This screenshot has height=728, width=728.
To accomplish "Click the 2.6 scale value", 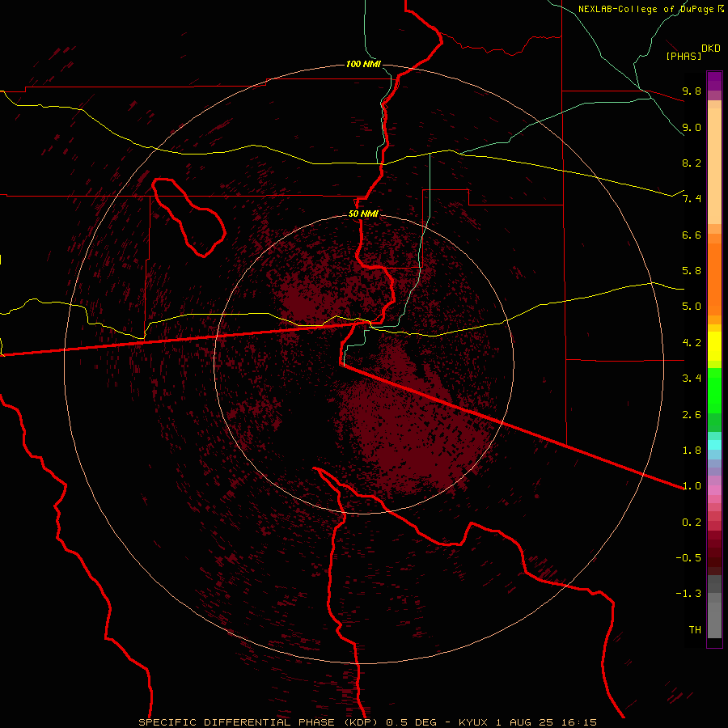I will (x=692, y=415).
